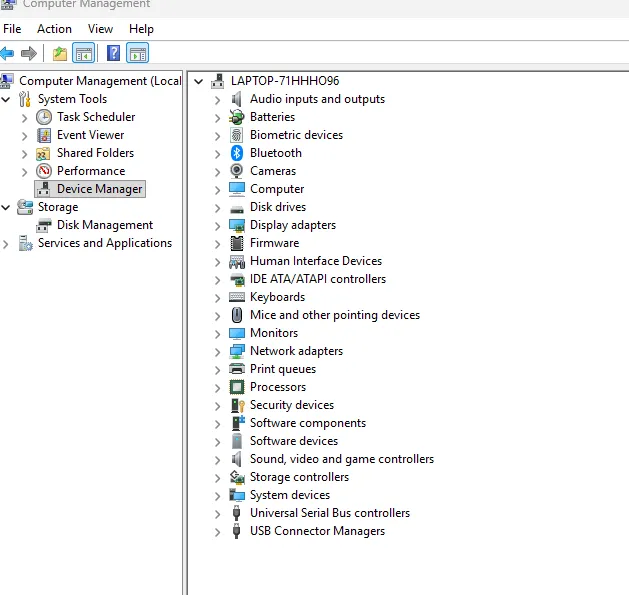Viewport: 629px width, 595px height.
Task: Collapse the LAPTOP-71HHHO96 root node
Action: click(x=199, y=81)
